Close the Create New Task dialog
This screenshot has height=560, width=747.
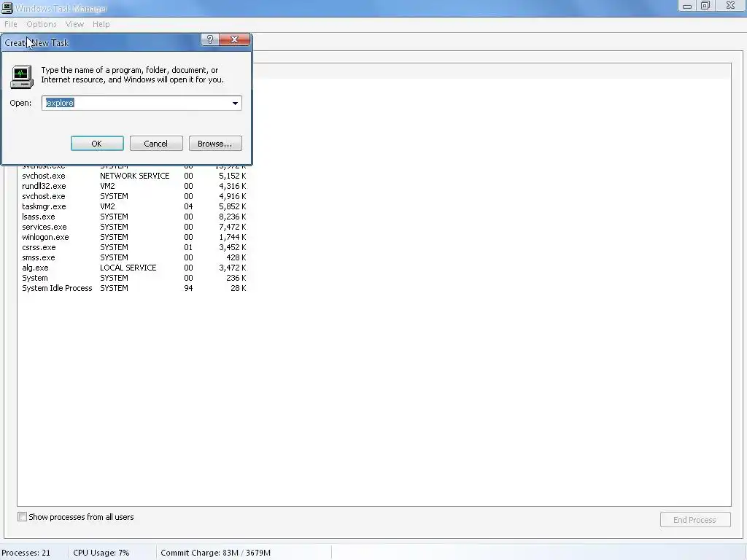coord(234,39)
